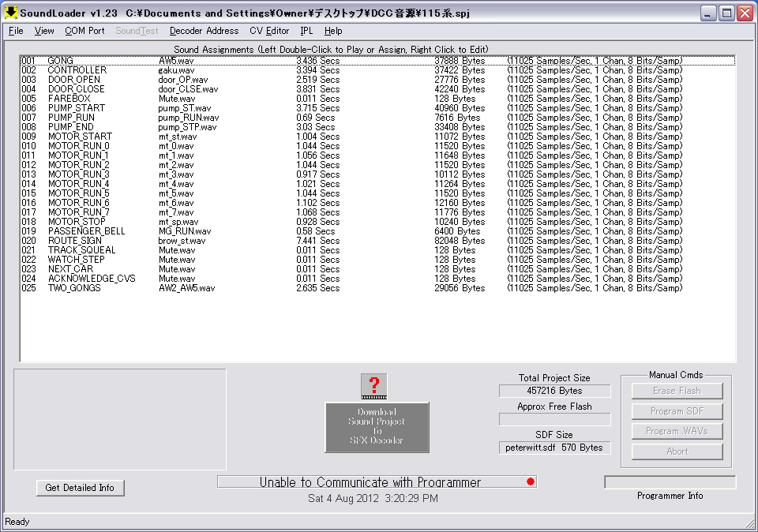Click the Total Project Size field
Image resolution: width=758 pixels, height=532 pixels.
pos(554,391)
